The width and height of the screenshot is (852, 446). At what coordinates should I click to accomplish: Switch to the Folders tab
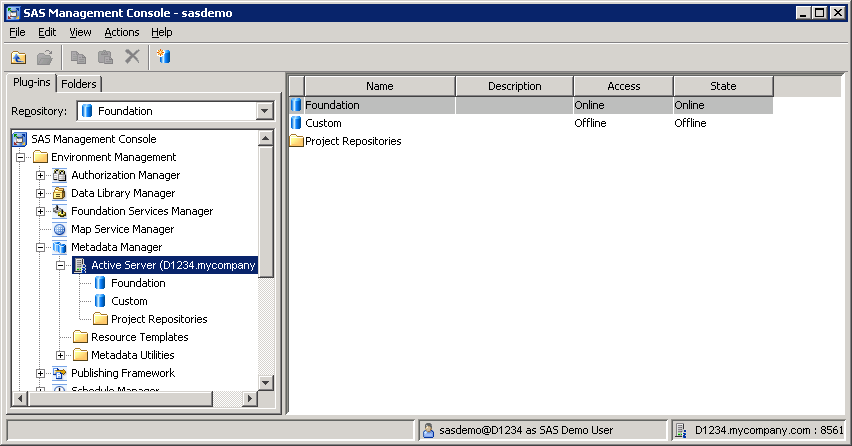point(78,84)
